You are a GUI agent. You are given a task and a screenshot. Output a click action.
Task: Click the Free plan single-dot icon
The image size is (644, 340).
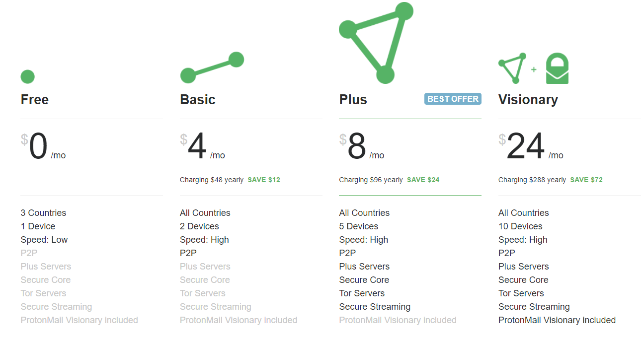point(28,77)
